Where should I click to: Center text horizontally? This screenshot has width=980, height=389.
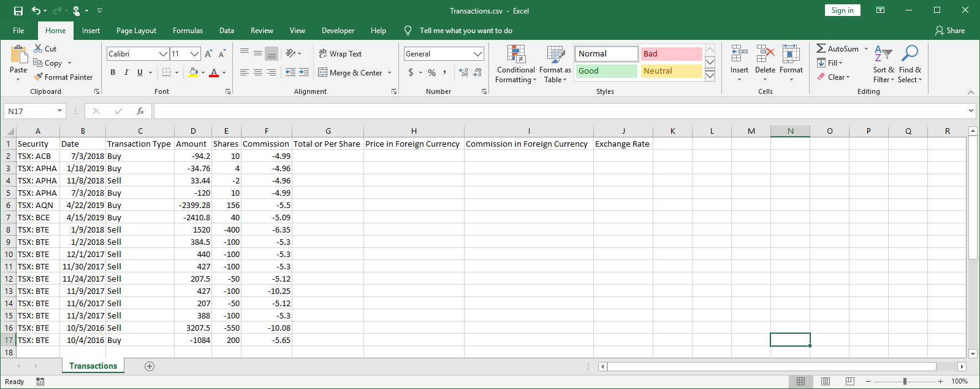point(258,72)
